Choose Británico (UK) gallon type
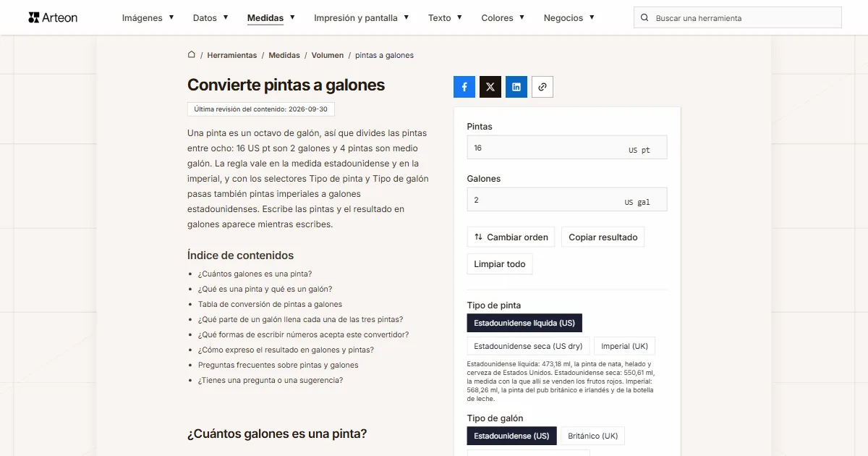The height and width of the screenshot is (456, 868). point(593,436)
